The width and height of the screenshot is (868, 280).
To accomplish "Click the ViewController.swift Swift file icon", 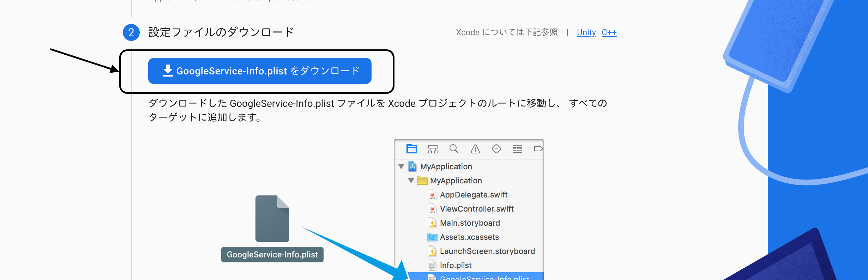I will point(432,209).
